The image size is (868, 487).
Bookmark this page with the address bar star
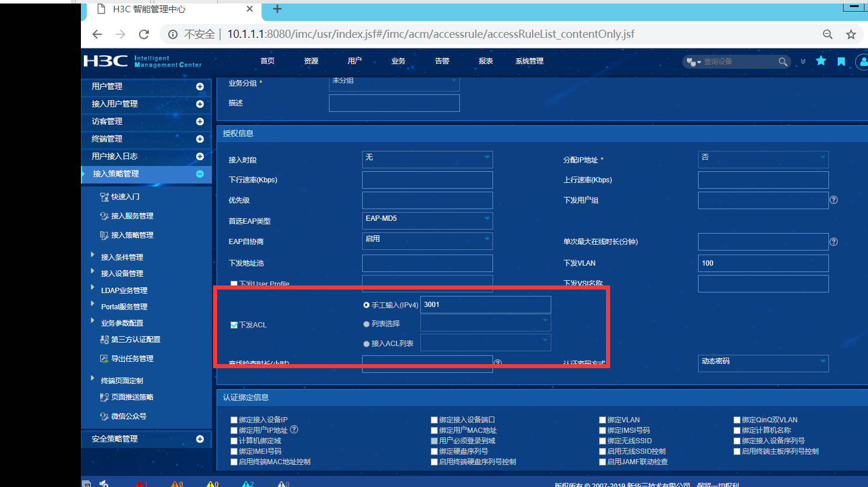click(x=851, y=34)
